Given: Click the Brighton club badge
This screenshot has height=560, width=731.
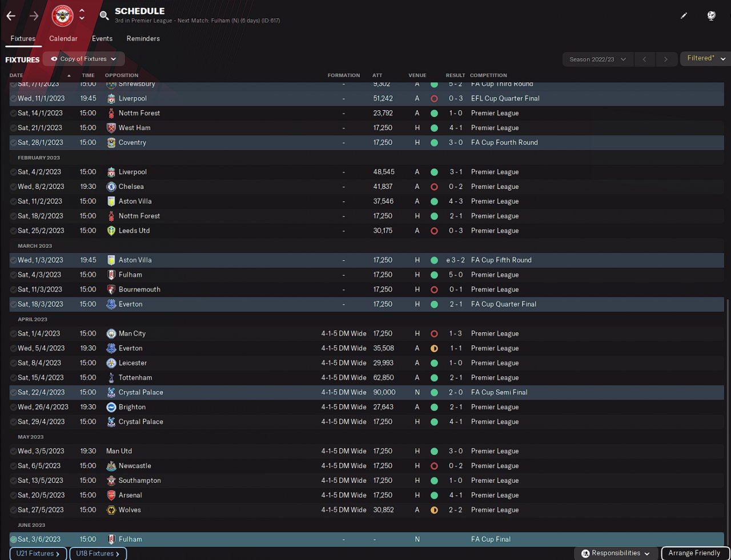Looking at the screenshot, I should tap(111, 407).
